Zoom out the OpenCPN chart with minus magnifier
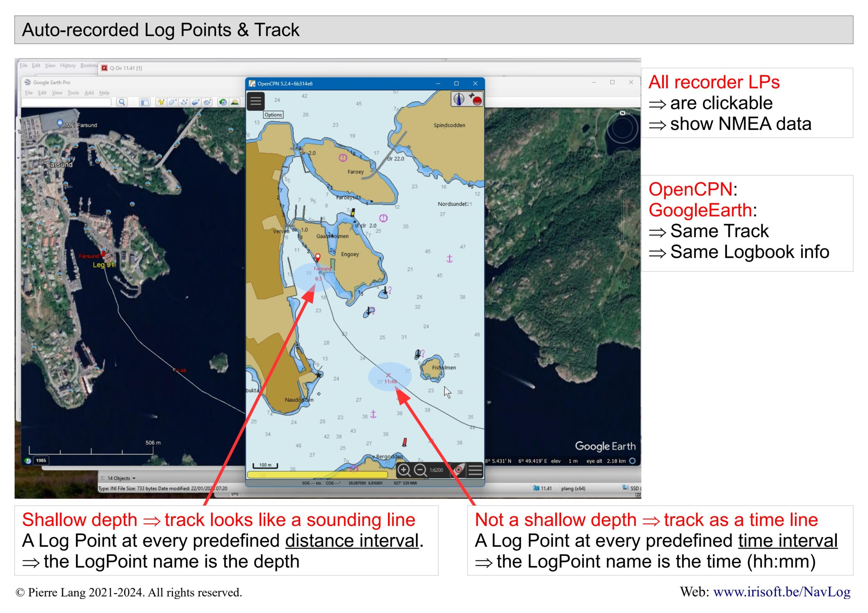 (420, 470)
